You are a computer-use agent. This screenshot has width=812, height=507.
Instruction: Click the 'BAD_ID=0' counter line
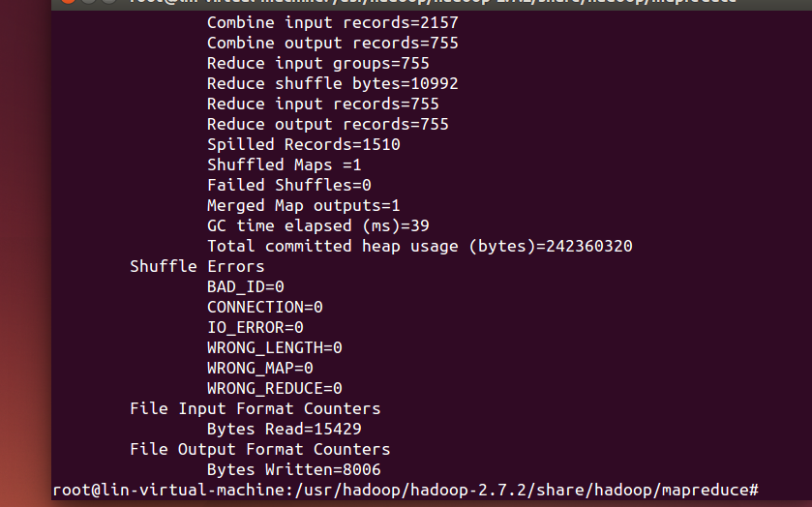(x=246, y=287)
